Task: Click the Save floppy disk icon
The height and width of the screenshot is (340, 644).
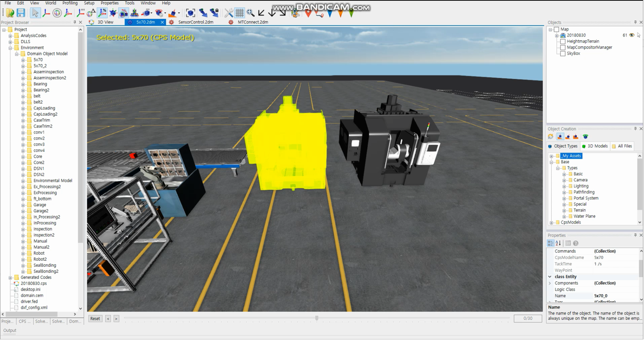Action: point(21,13)
